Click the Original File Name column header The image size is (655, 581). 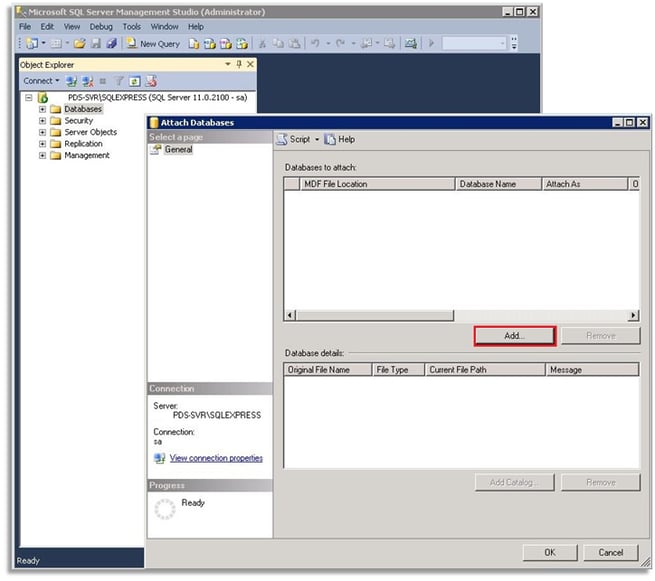pyautogui.click(x=328, y=370)
